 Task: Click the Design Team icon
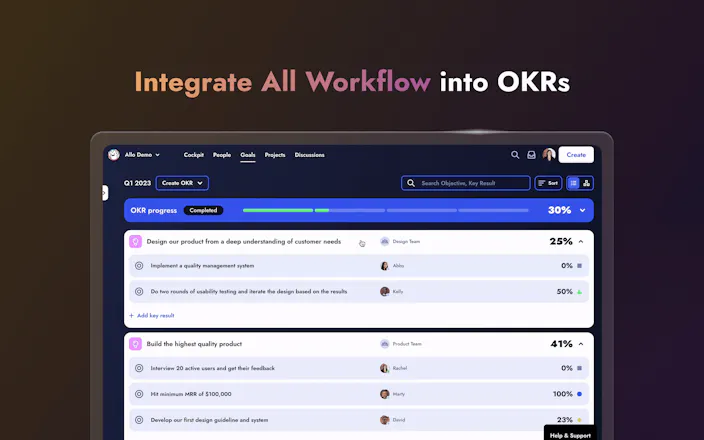pos(384,242)
